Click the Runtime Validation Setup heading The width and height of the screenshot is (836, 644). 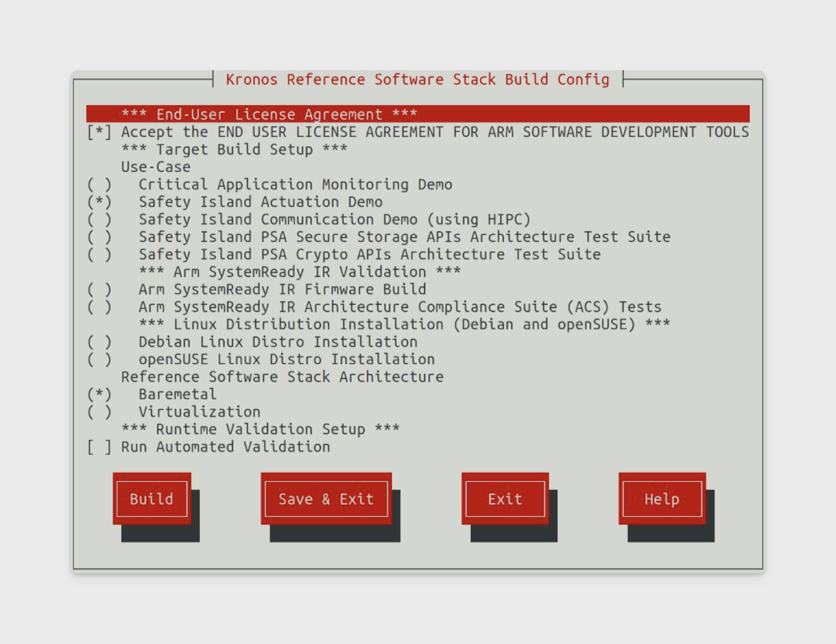pyautogui.click(x=260, y=429)
